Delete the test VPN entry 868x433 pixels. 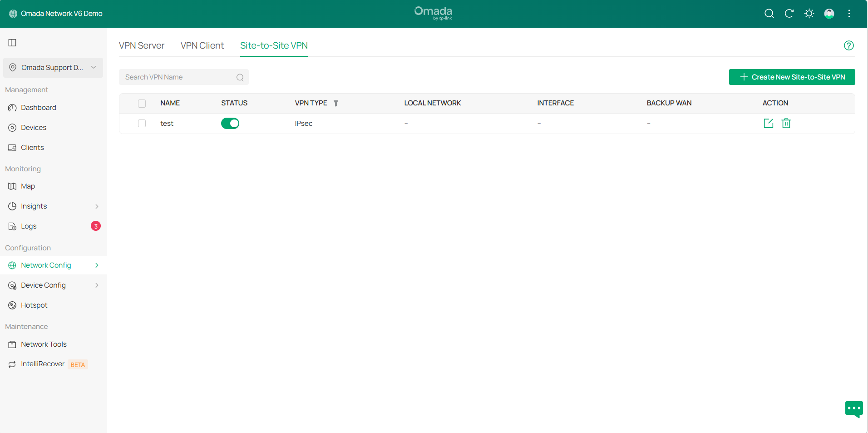click(786, 123)
